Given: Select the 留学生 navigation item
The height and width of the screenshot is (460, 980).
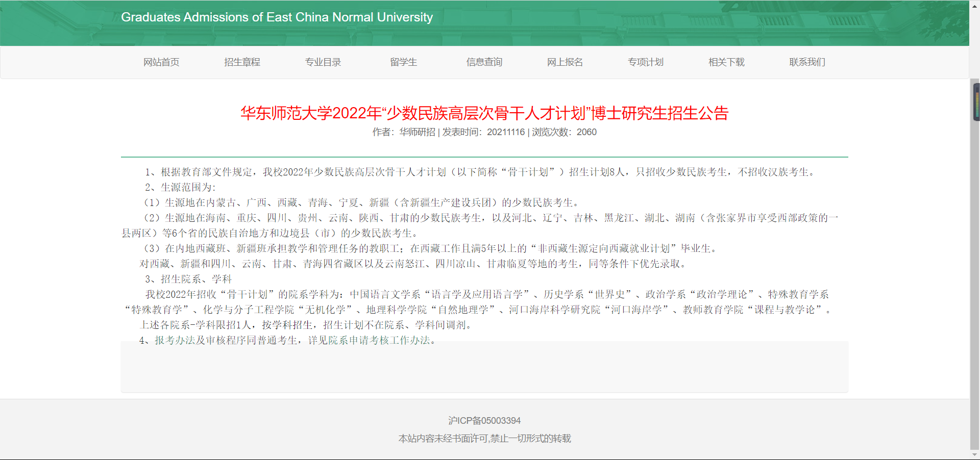Looking at the screenshot, I should 403,62.
